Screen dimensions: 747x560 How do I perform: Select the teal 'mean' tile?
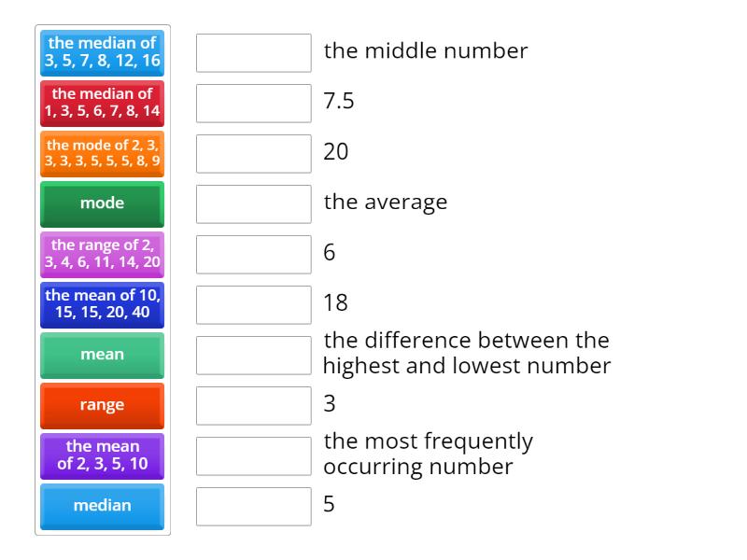[103, 355]
